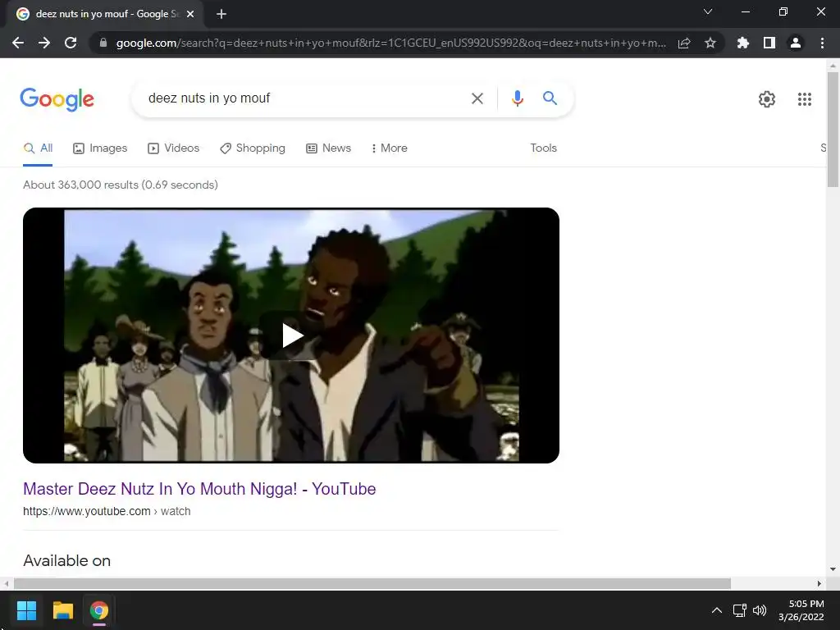Click the Chrome taskbar icon
The height and width of the screenshot is (630, 840).
tap(99, 610)
